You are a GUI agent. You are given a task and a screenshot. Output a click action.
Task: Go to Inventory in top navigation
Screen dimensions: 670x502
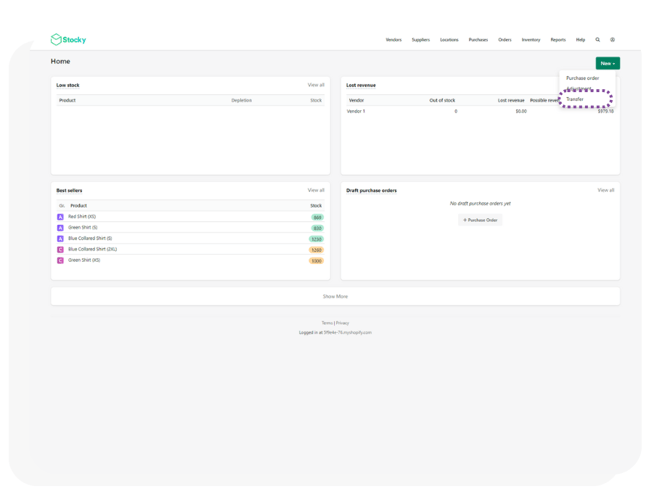coord(530,40)
